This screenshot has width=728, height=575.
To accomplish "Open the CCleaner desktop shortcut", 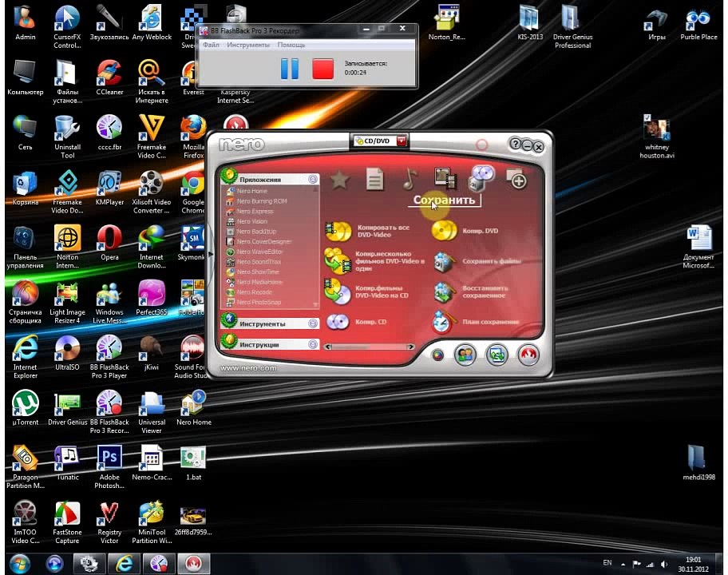I will pos(109,78).
